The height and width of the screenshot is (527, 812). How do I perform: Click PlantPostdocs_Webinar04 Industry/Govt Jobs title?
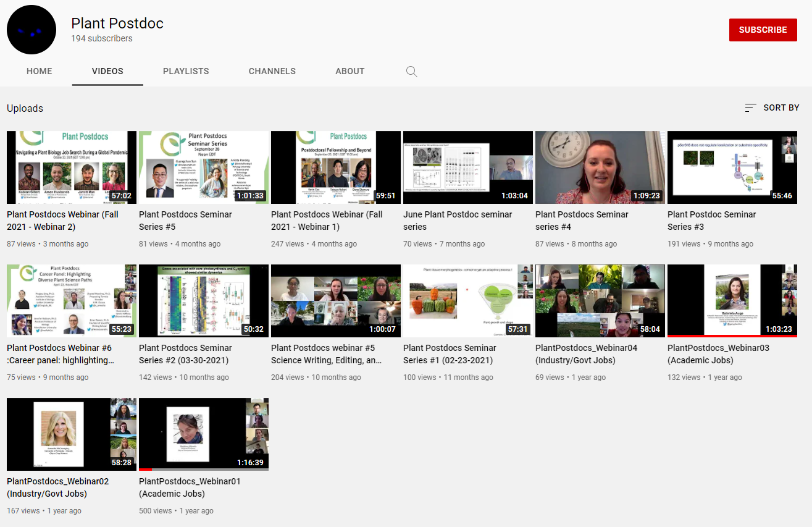(x=586, y=354)
